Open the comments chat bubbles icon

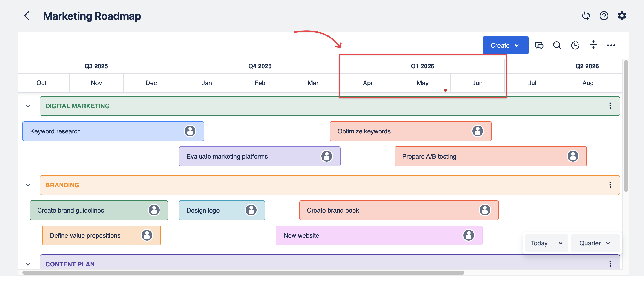click(x=539, y=46)
